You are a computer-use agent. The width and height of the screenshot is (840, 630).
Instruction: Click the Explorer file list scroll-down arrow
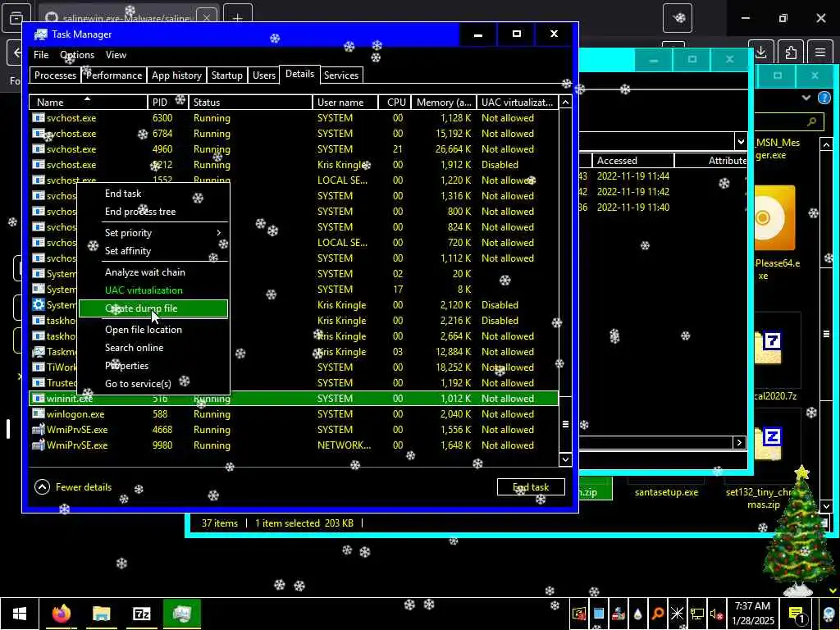pos(826,505)
